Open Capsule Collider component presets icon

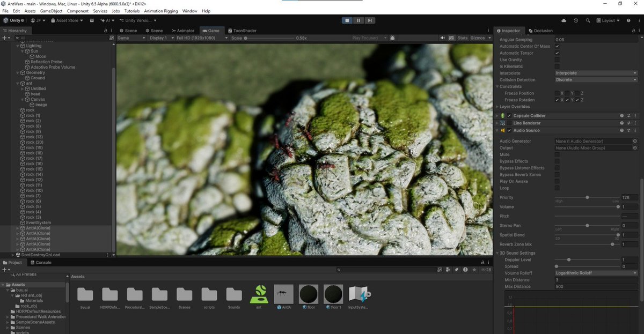click(628, 116)
